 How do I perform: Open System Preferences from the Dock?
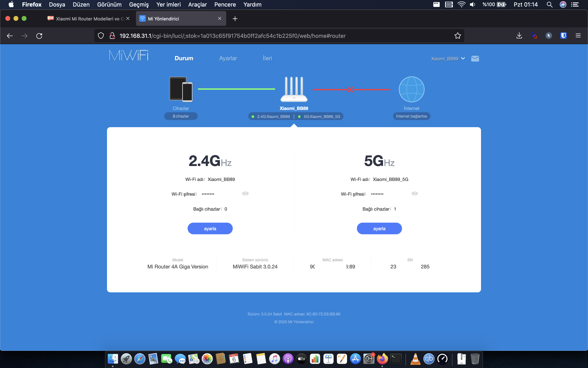(369, 359)
